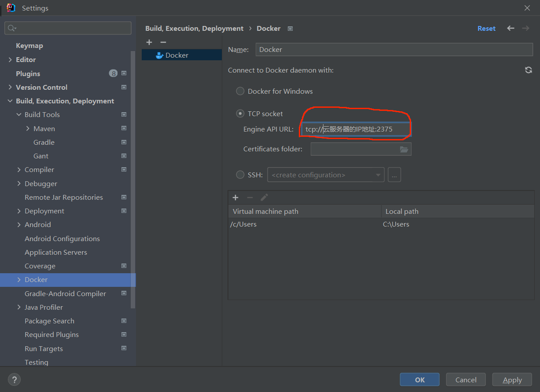Add a path mapping with plus
The image size is (540, 392).
point(235,198)
